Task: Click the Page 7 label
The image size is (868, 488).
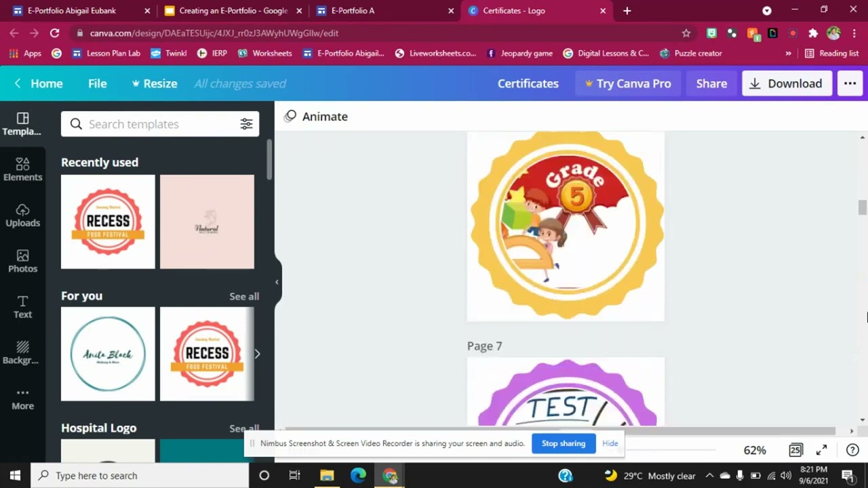Action: tap(484, 346)
